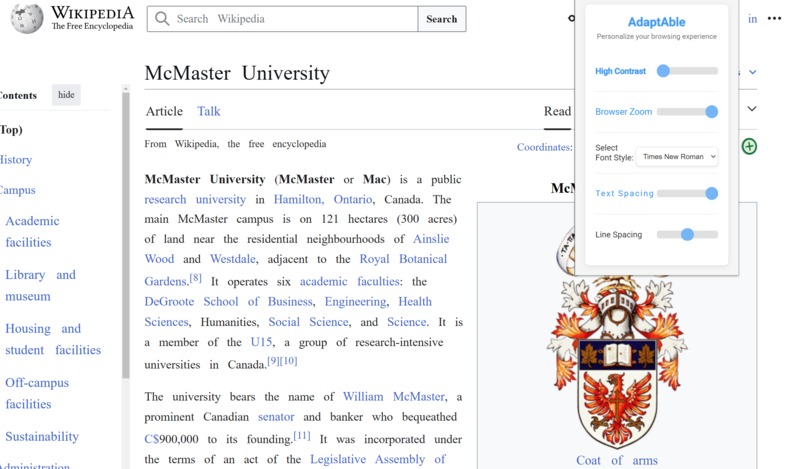Open the academic faculties link

click(350, 282)
